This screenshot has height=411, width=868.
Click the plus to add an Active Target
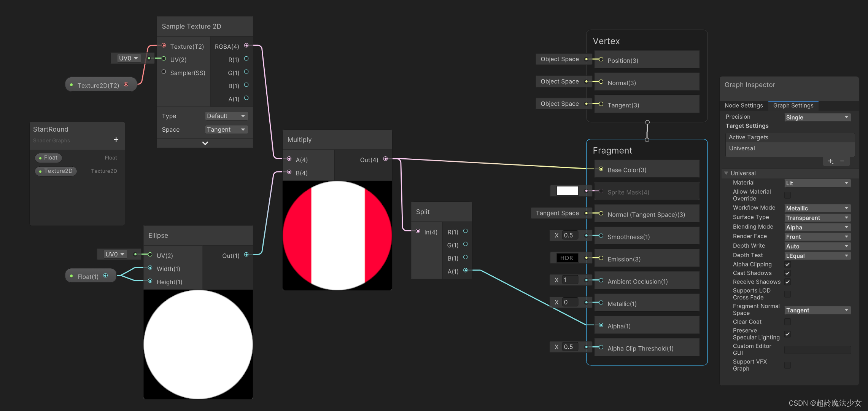pyautogui.click(x=830, y=161)
